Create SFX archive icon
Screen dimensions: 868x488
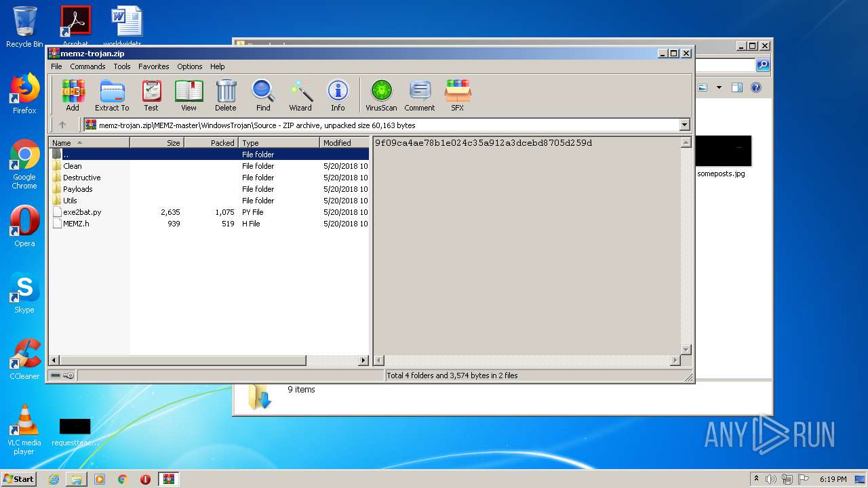tap(458, 95)
